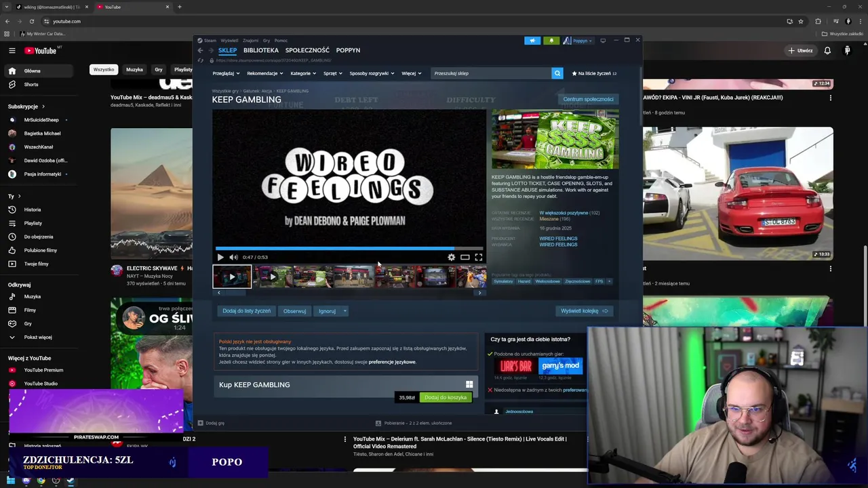Open Shorts in YouTube sidebar
The height and width of the screenshot is (488, 868).
click(31, 84)
